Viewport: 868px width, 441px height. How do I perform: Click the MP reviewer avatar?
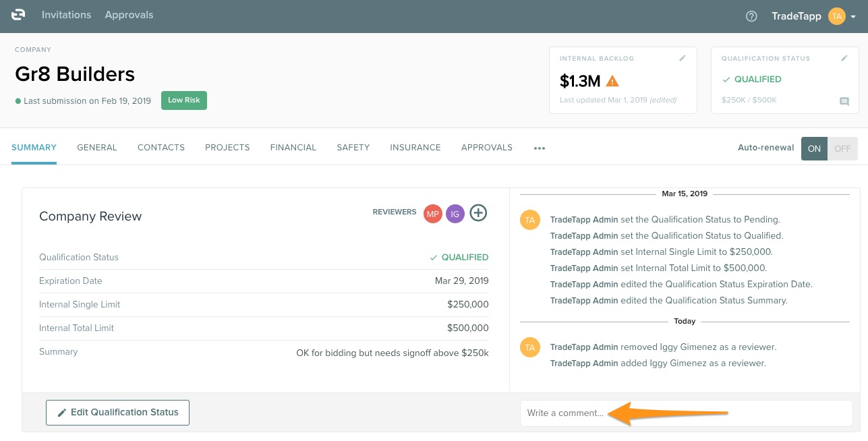(x=432, y=214)
